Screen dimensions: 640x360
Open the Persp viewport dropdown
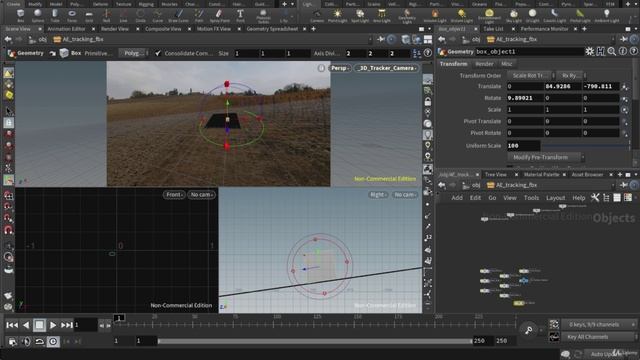(340, 68)
